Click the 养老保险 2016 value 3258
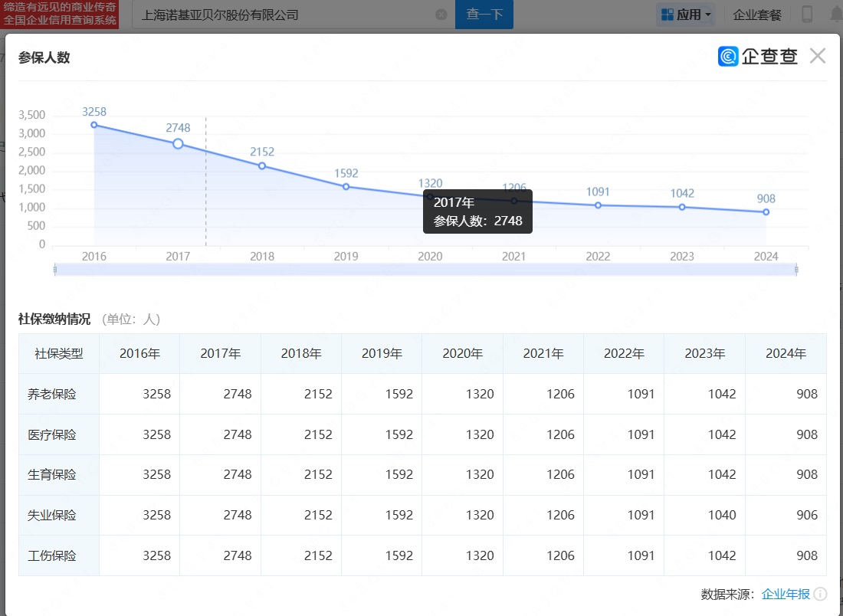Image resolution: width=843 pixels, height=616 pixels. (156, 394)
